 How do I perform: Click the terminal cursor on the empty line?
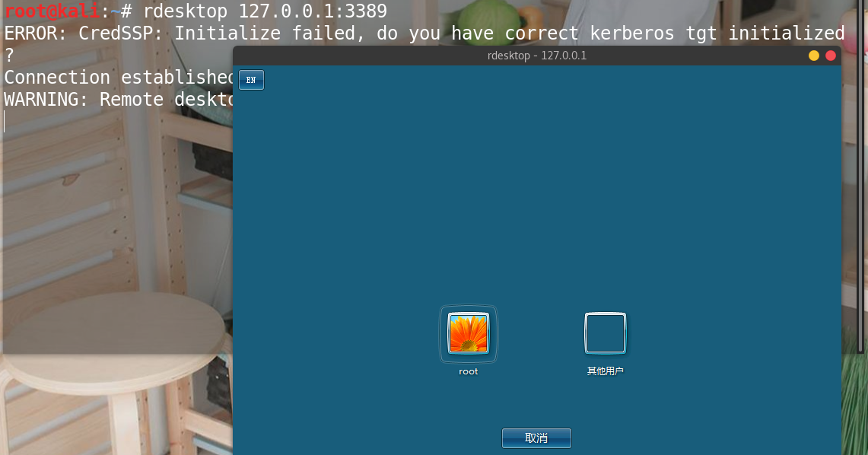5,121
